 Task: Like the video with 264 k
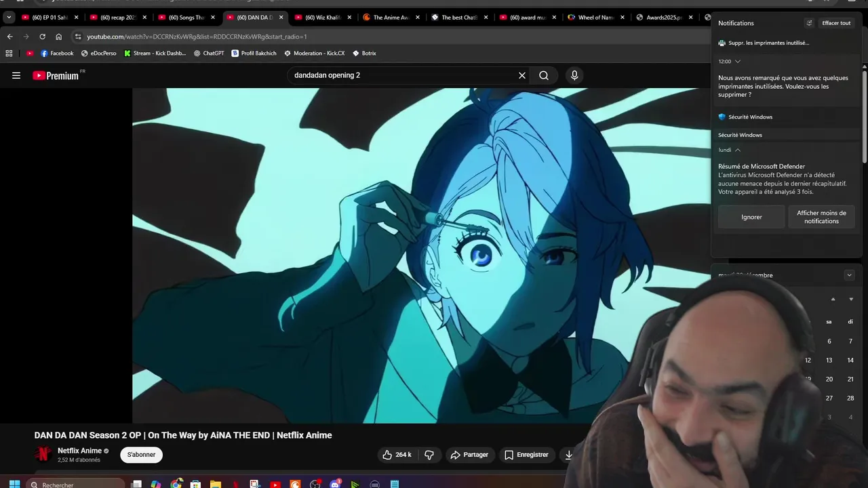[x=397, y=455]
